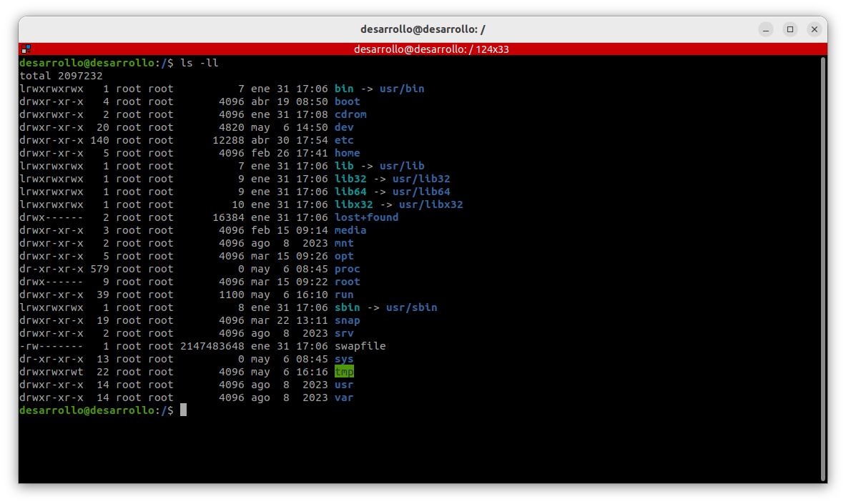The width and height of the screenshot is (846, 504).
Task: Click the lost+found directory name
Action: pyautogui.click(x=366, y=217)
